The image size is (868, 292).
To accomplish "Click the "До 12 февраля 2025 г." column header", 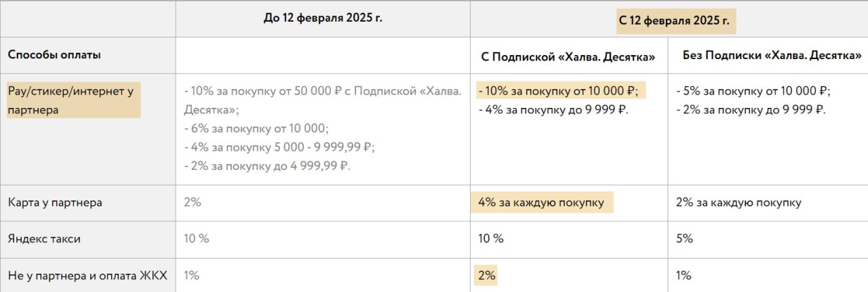I will tap(323, 18).
